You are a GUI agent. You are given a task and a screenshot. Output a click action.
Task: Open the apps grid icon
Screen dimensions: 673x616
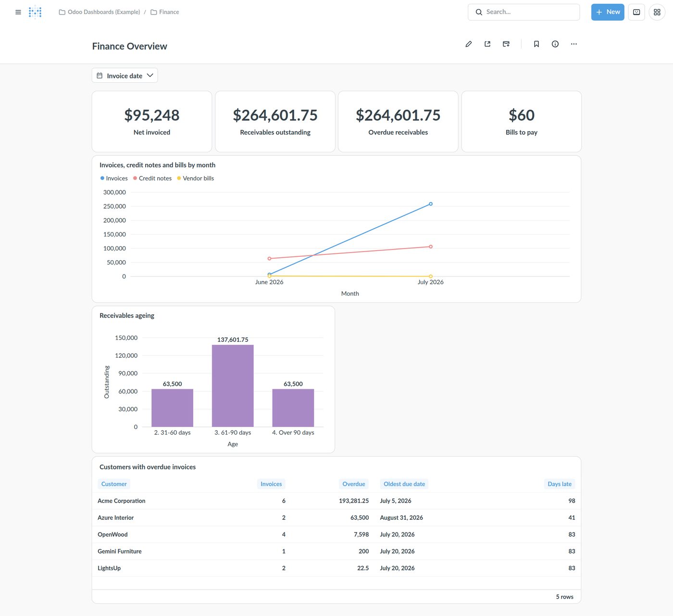click(x=657, y=12)
